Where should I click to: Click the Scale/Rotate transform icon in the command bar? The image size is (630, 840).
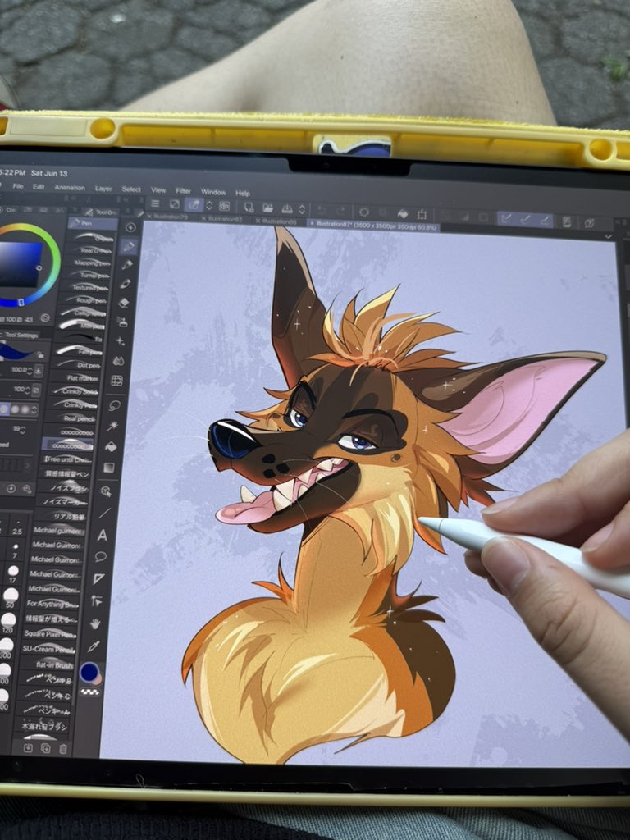click(x=422, y=214)
